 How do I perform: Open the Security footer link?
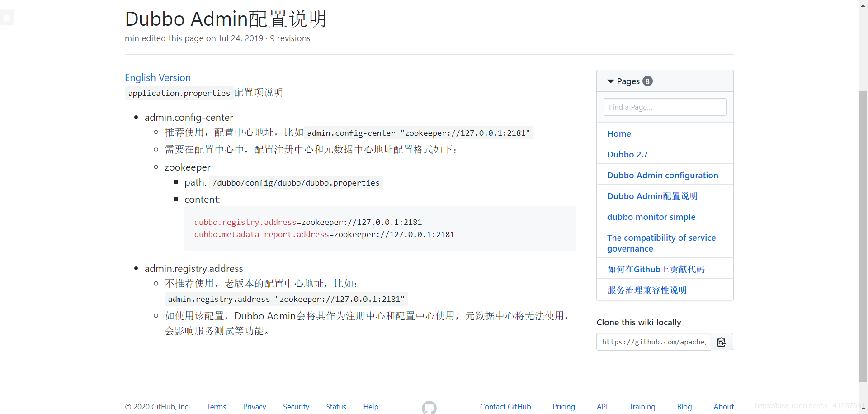(296, 407)
